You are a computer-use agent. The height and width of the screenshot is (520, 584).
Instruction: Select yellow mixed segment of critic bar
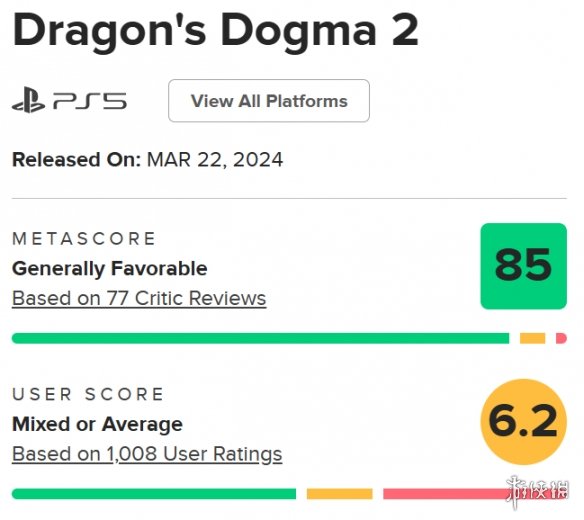[x=532, y=338]
